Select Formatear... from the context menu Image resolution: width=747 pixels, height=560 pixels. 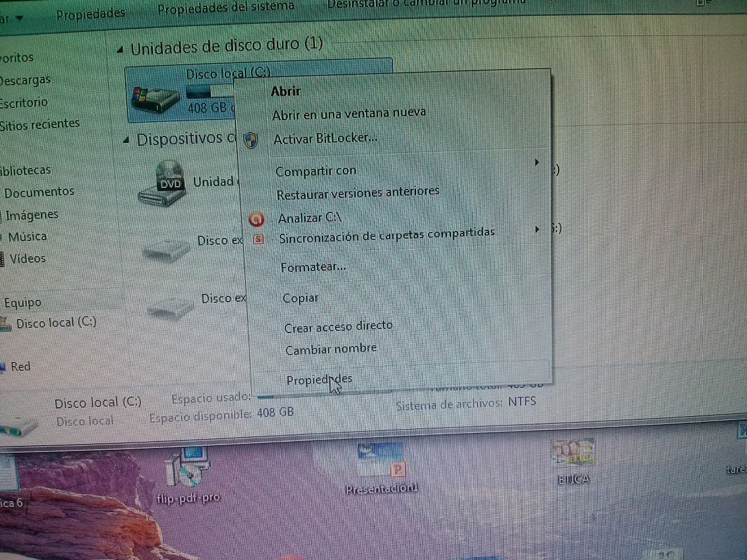tap(313, 267)
